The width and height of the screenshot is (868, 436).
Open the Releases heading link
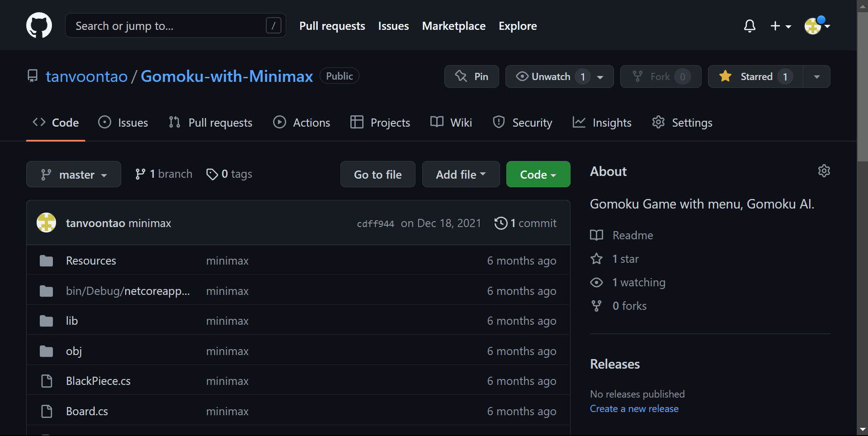pos(615,364)
